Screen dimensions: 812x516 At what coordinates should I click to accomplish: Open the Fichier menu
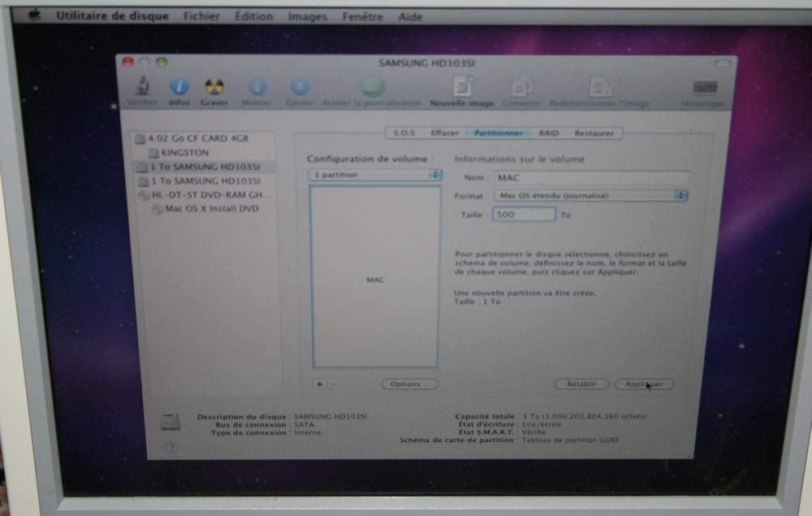pos(201,16)
